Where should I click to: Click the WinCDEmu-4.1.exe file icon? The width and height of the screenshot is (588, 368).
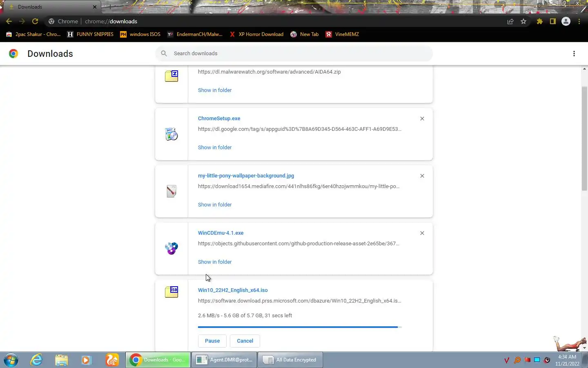[x=171, y=248]
